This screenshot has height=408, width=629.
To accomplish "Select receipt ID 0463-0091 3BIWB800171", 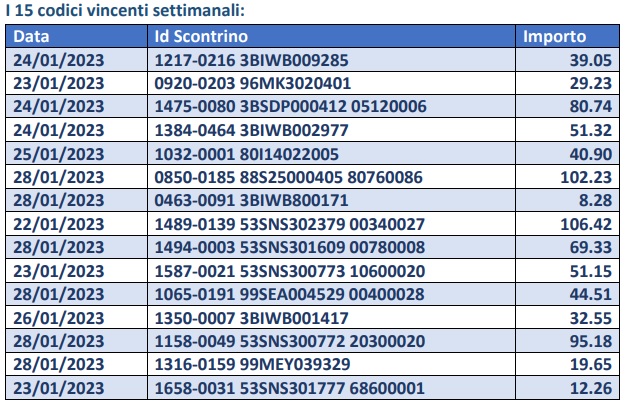I will tap(252, 200).
